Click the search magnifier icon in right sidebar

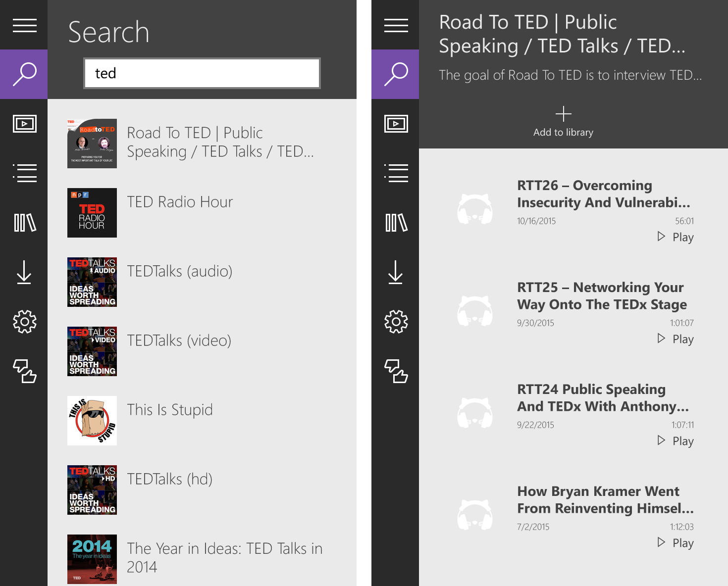[x=396, y=74]
